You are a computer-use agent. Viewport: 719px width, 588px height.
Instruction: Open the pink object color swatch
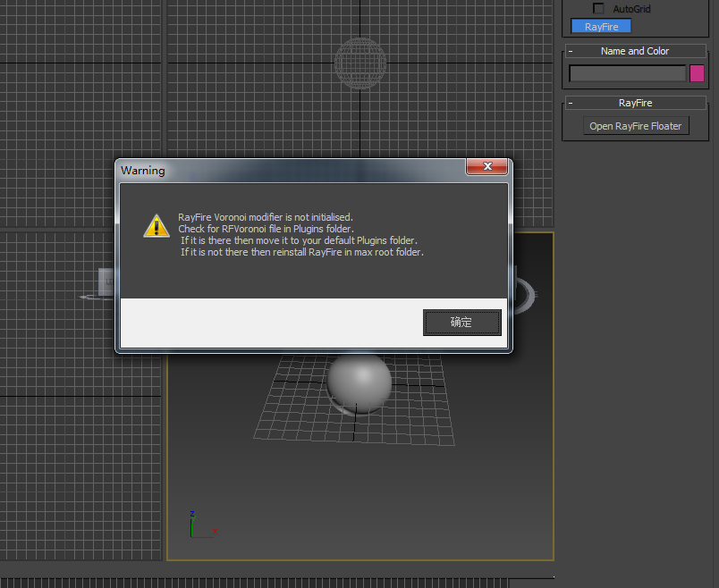[x=697, y=73]
